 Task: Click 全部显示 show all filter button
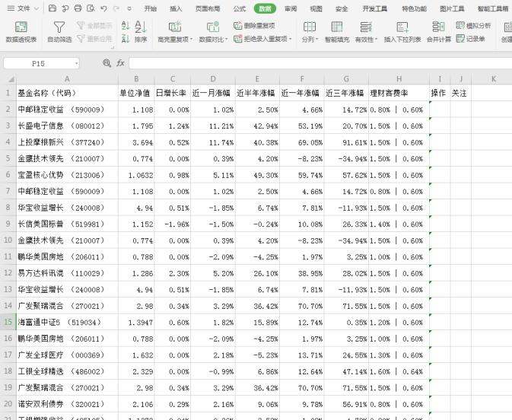[x=94, y=25]
